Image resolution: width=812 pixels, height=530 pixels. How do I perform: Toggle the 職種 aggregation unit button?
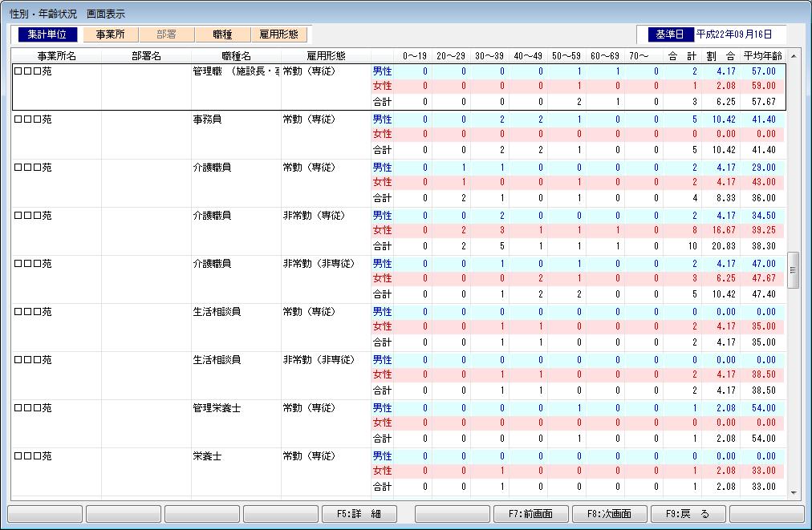(222, 34)
